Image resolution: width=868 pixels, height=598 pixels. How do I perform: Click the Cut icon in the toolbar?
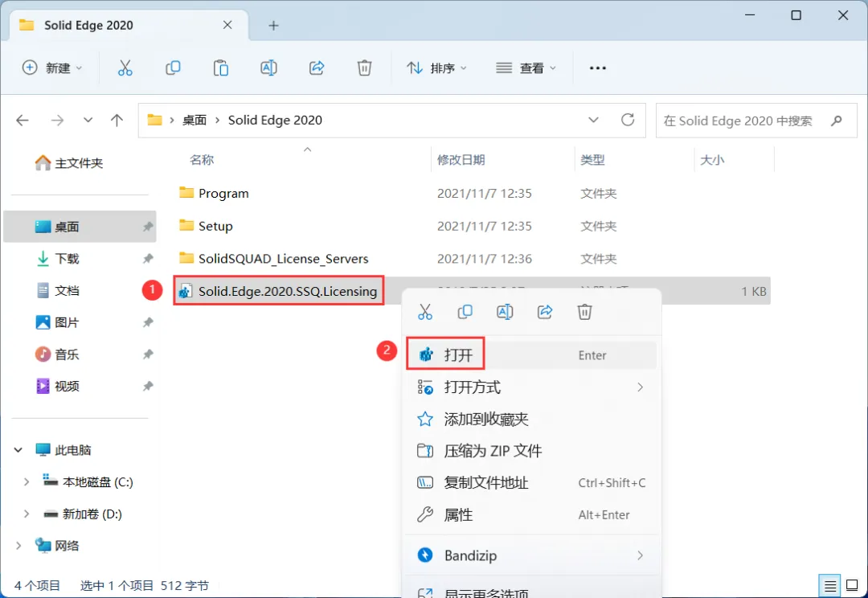pos(125,68)
